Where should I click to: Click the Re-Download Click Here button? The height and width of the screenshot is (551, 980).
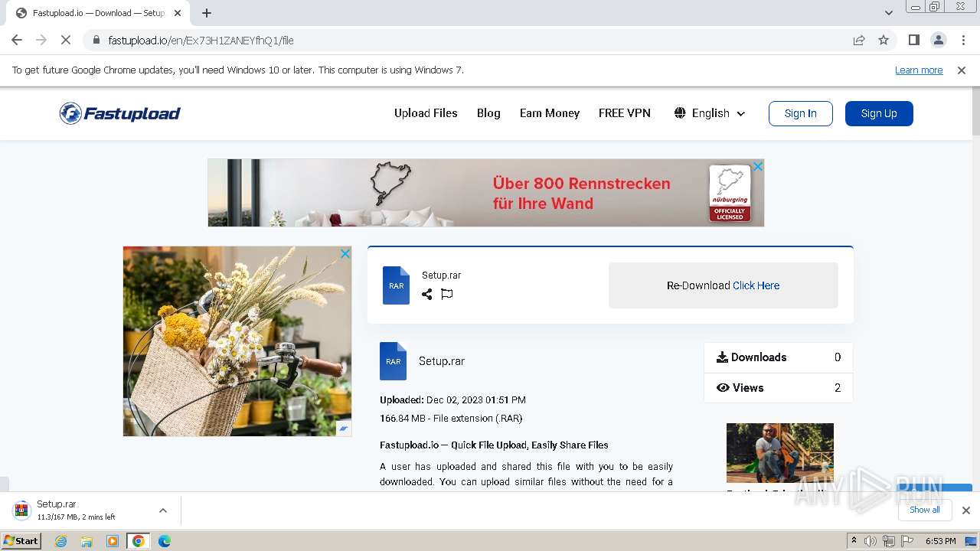pyautogui.click(x=724, y=285)
